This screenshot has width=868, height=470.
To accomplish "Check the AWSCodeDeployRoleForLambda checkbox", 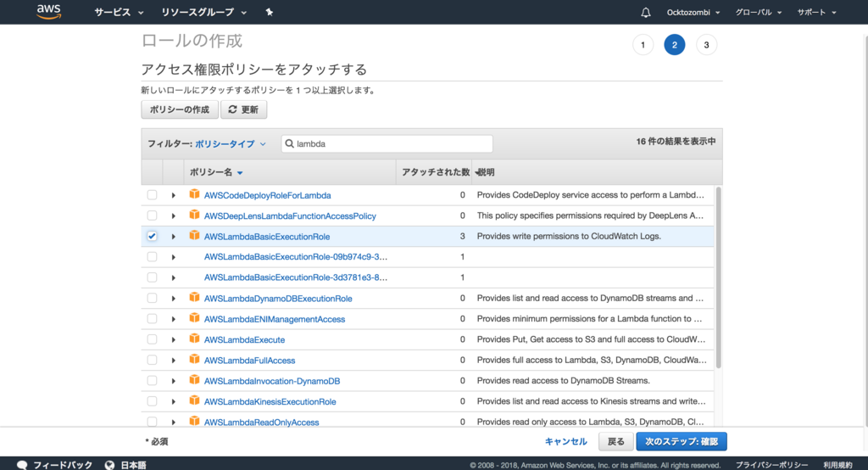I will (152, 195).
